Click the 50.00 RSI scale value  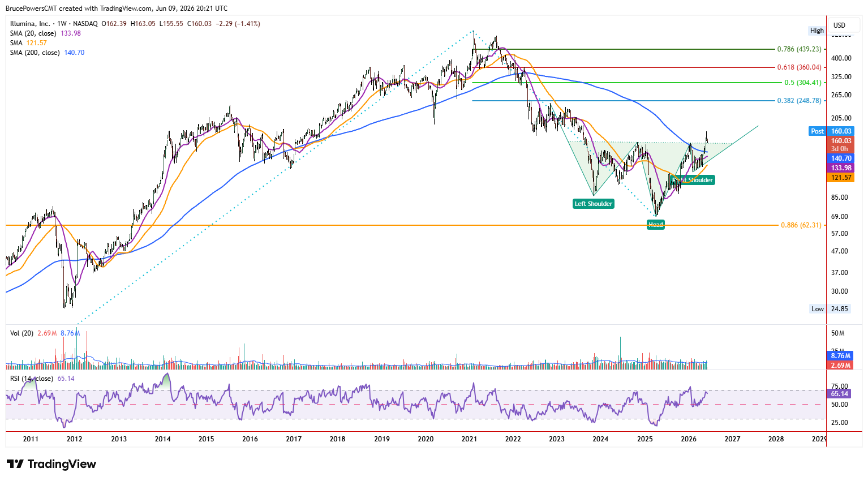pos(840,405)
